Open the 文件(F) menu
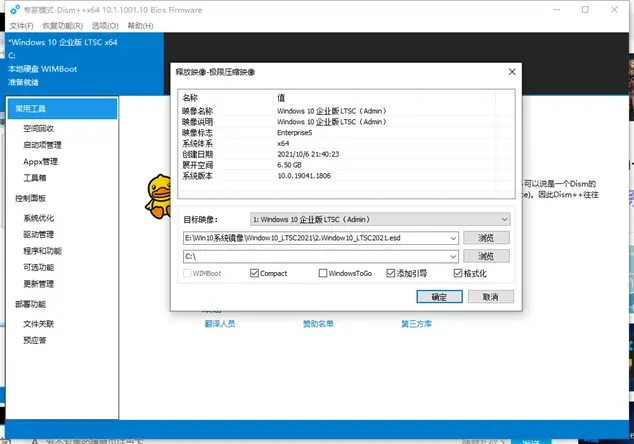This screenshot has height=444, width=634. tap(21, 26)
